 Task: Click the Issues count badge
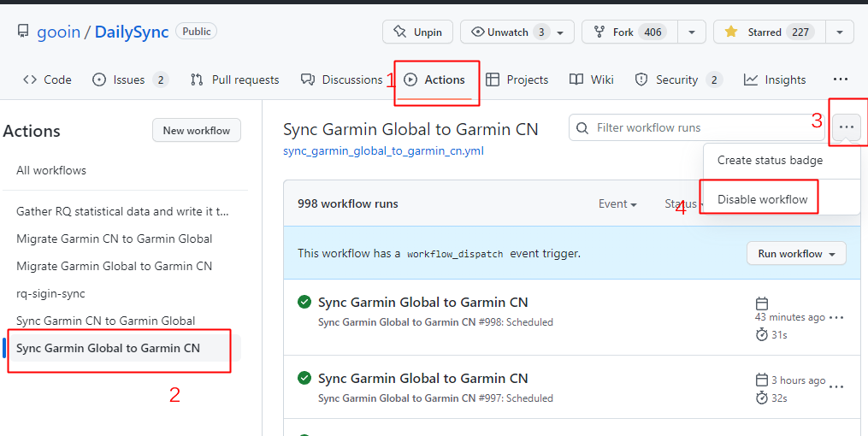coord(161,80)
